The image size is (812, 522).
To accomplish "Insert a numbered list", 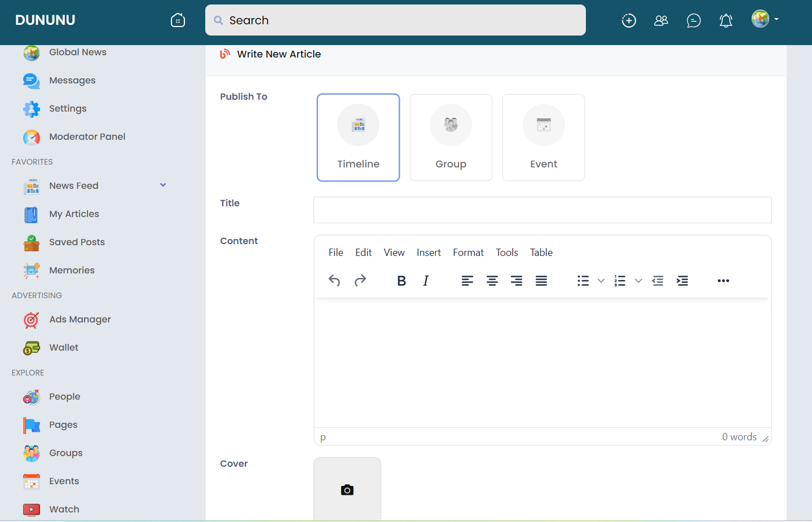I will tap(620, 281).
